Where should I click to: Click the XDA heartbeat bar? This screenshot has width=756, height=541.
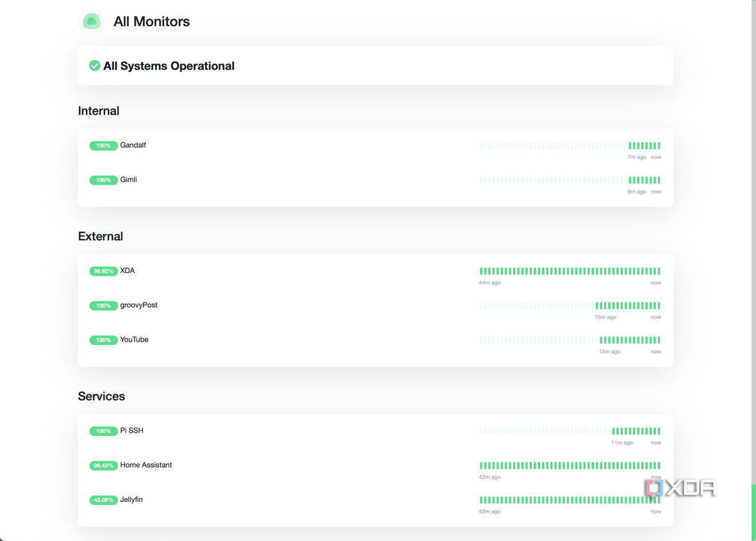tap(570, 272)
